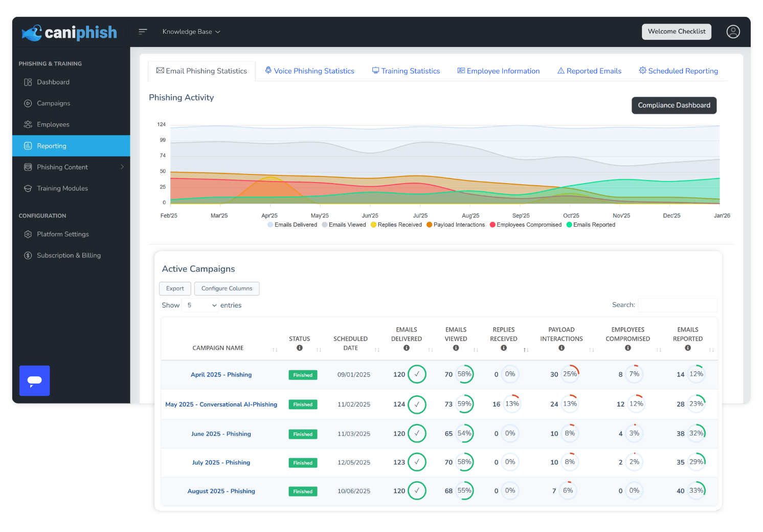Viewport: 763px width, 532px height.
Task: Toggle the Emails Delivered legend item
Action: [x=292, y=225]
